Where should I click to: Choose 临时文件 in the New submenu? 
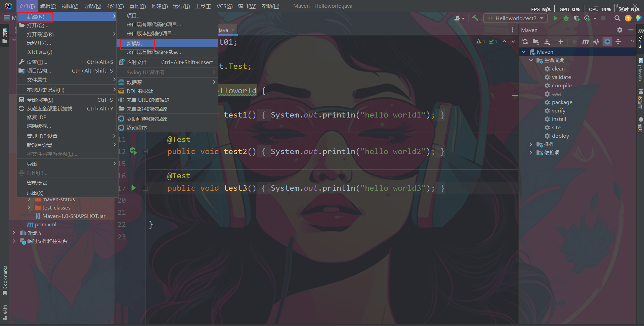click(167, 62)
